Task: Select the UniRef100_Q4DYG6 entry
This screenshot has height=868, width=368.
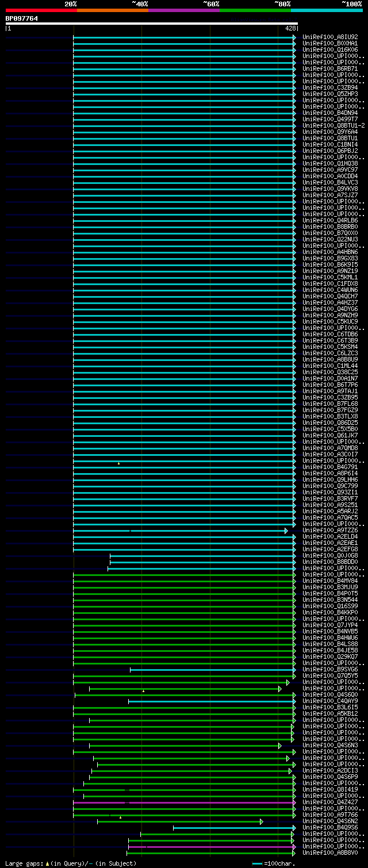Action: click(x=330, y=309)
